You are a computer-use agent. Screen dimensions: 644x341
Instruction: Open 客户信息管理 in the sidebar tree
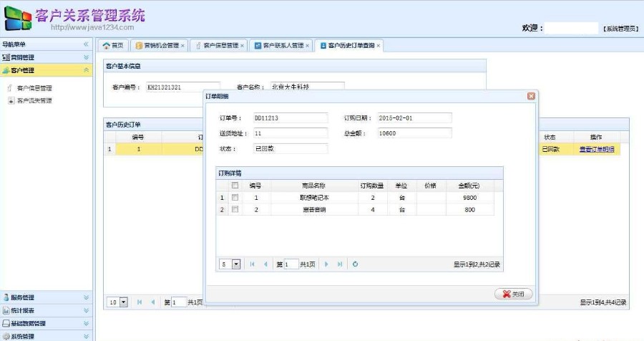(34, 88)
